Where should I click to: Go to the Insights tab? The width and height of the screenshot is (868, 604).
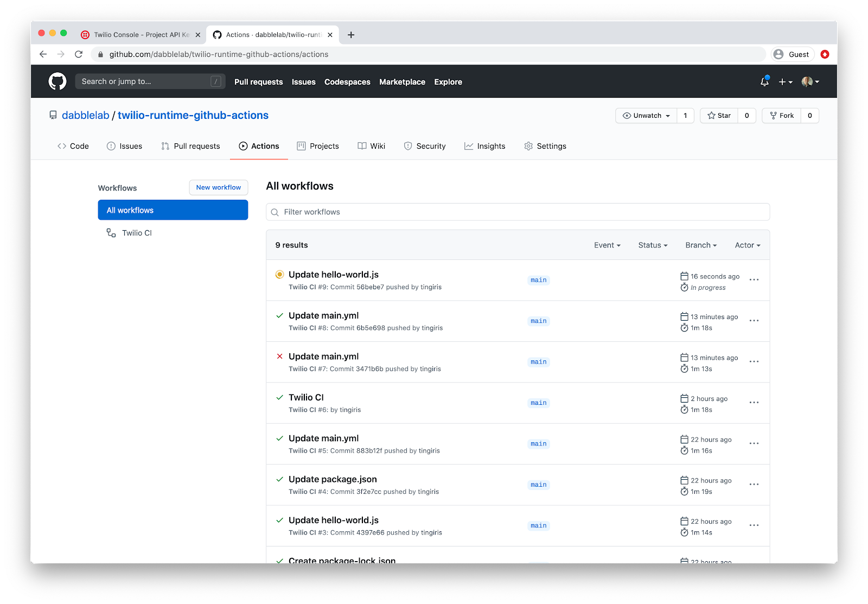pos(485,146)
